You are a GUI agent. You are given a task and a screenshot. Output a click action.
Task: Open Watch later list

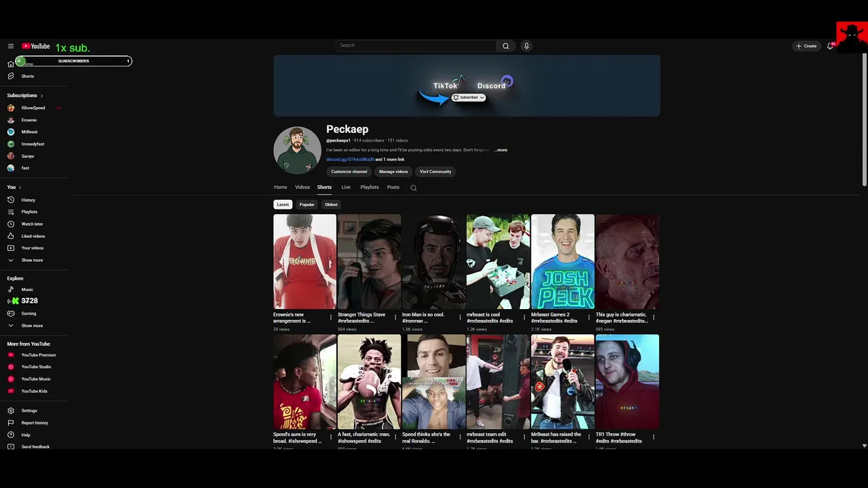[32, 224]
